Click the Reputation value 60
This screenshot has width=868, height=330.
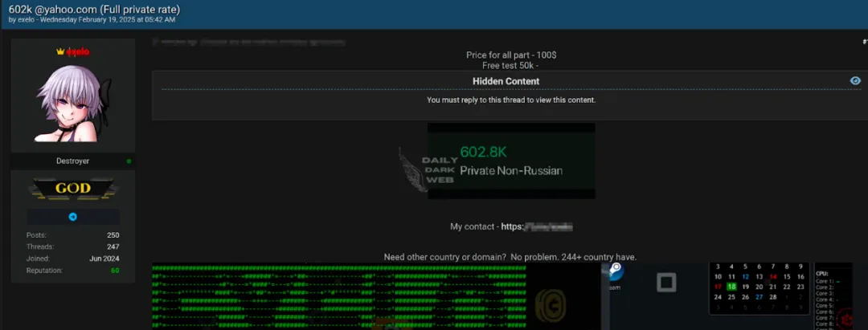tap(115, 271)
